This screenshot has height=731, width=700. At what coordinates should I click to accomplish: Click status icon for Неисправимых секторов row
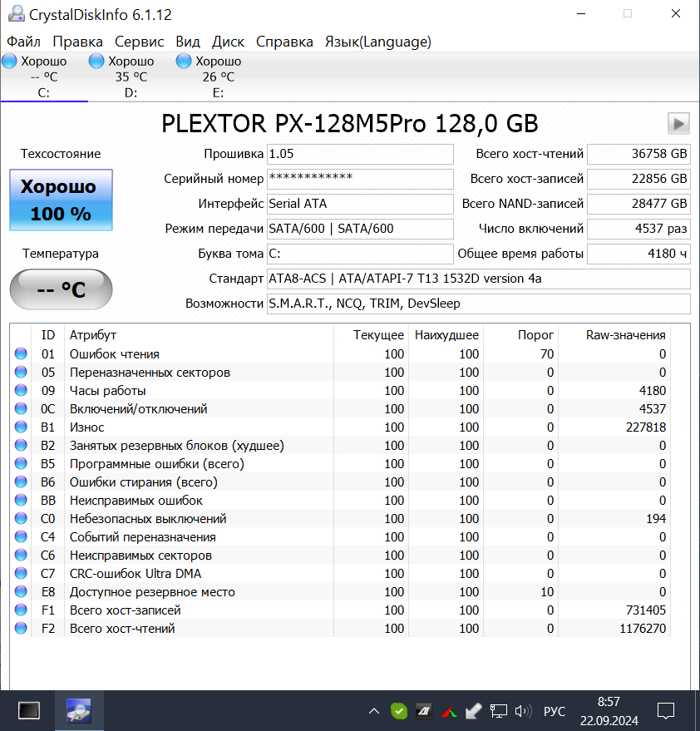click(x=21, y=555)
